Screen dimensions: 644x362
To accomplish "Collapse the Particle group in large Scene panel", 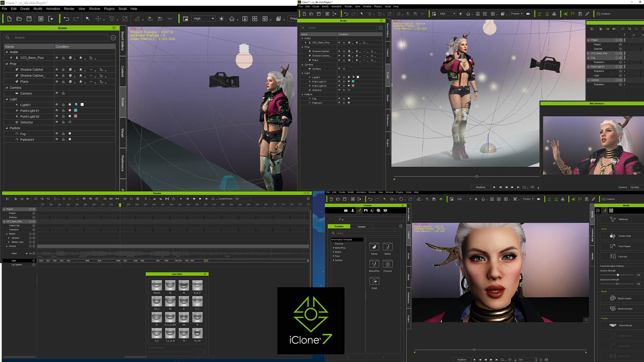I will [7, 128].
